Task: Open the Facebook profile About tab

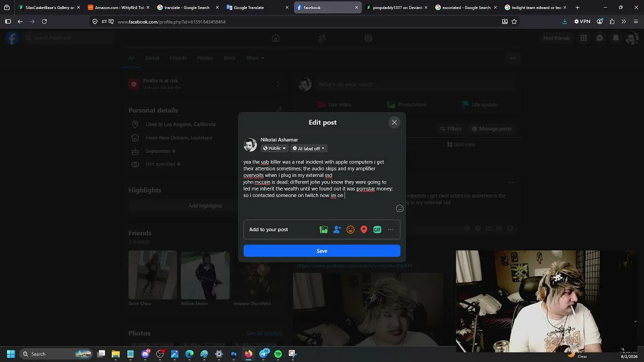Action: (x=152, y=58)
